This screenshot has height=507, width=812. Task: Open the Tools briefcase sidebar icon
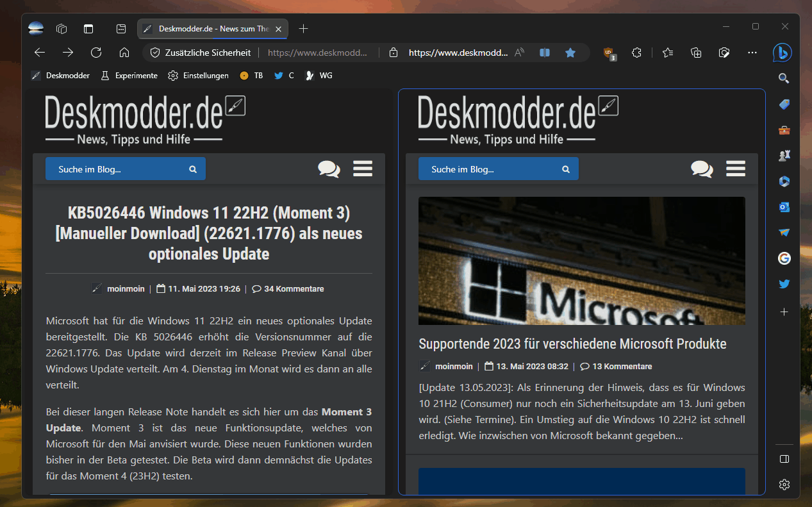(784, 130)
